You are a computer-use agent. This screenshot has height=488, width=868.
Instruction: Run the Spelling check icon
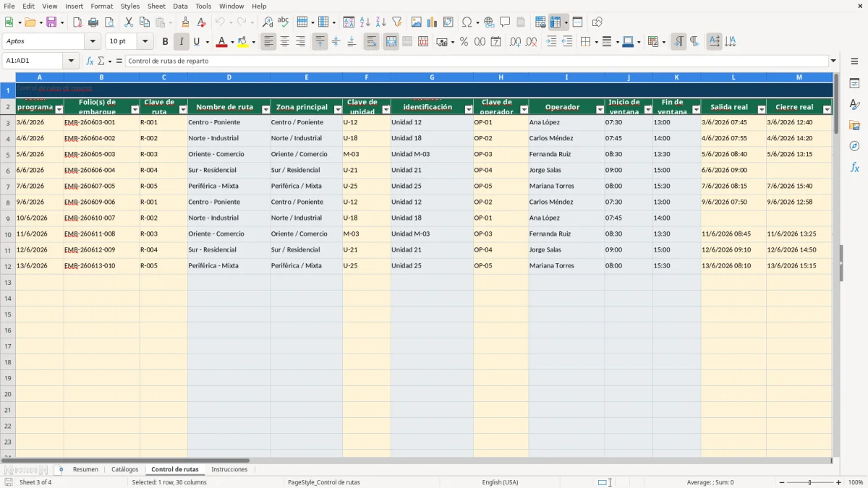(x=284, y=22)
